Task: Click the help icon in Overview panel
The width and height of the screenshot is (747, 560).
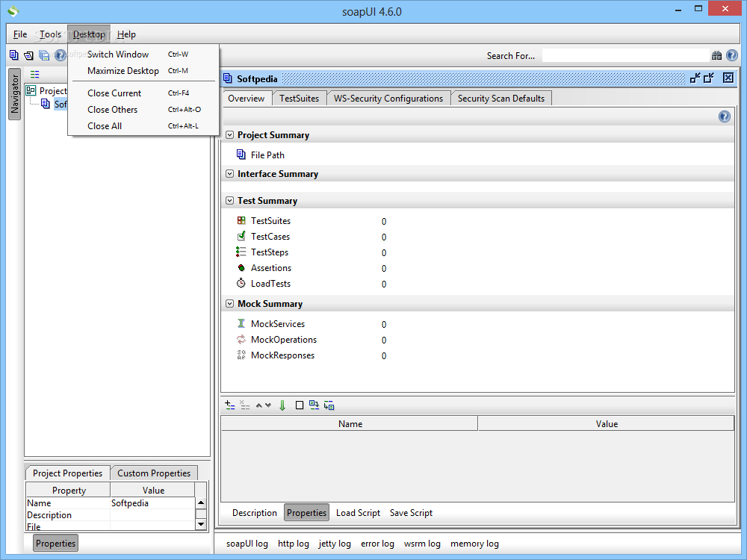Action: click(x=724, y=116)
